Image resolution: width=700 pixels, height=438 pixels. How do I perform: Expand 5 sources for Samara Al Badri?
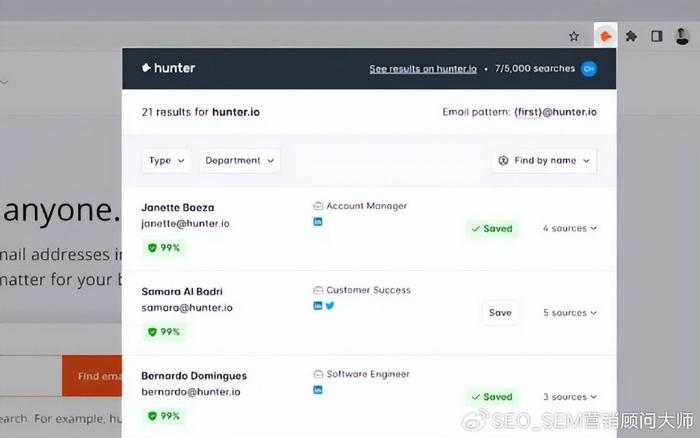pos(570,313)
